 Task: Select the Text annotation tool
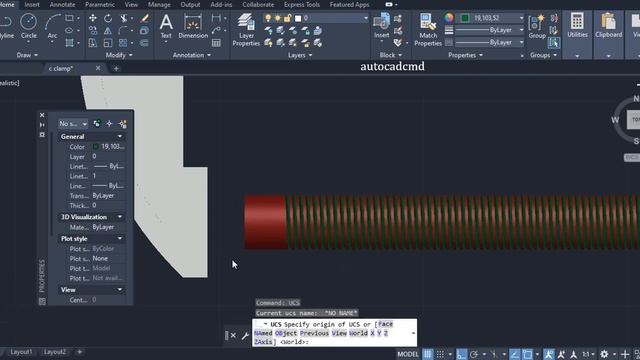tap(166, 26)
